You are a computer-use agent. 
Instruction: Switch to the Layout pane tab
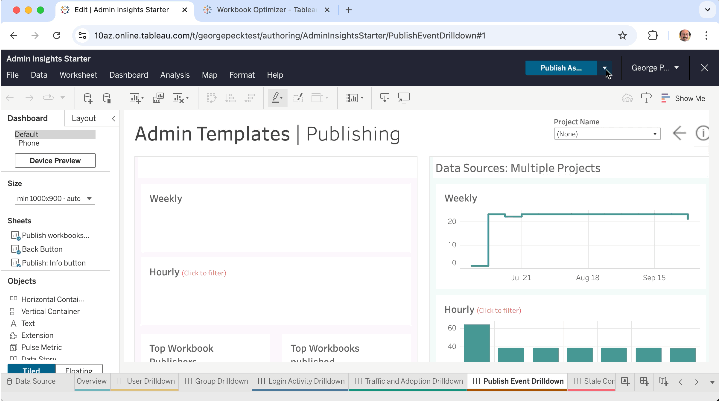coord(84,119)
